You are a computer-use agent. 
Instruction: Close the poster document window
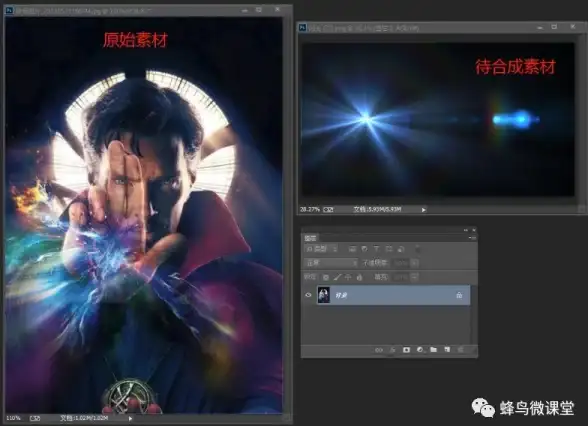coord(278,9)
